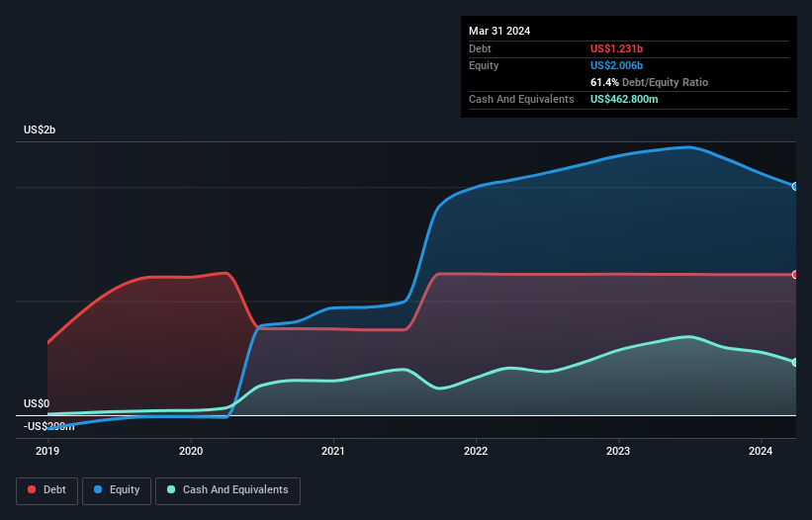Viewport: 812px width, 520px height.
Task: Click the 2022 x-axis label
Action: (x=476, y=451)
